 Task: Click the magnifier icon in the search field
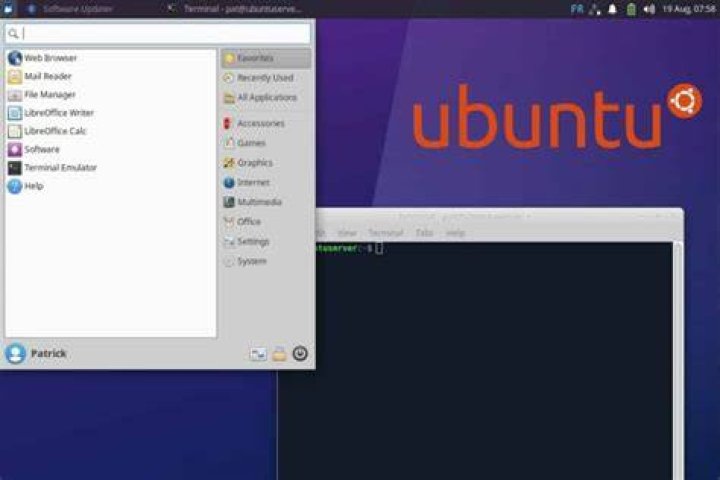point(13,33)
